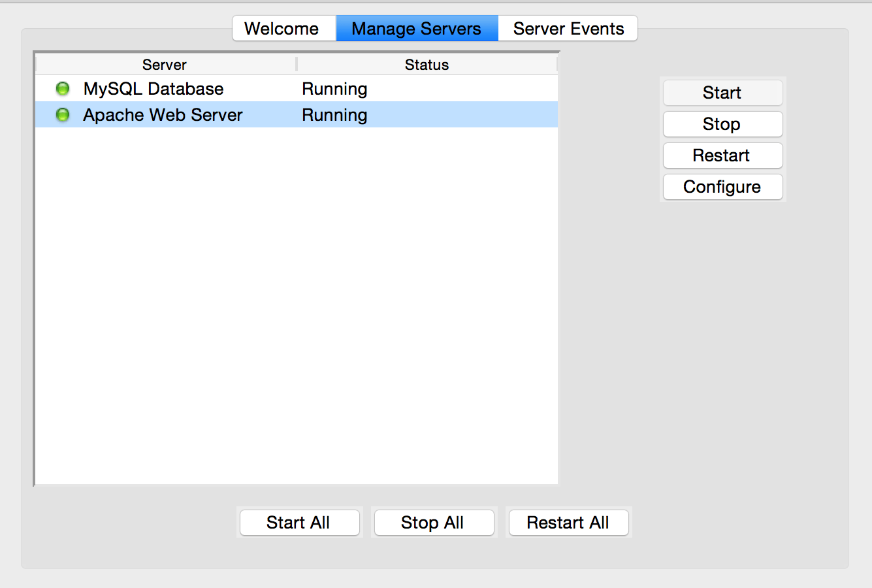The image size is (872, 588).
Task: Click the Running status of MySQL Database
Action: pyautogui.click(x=334, y=89)
